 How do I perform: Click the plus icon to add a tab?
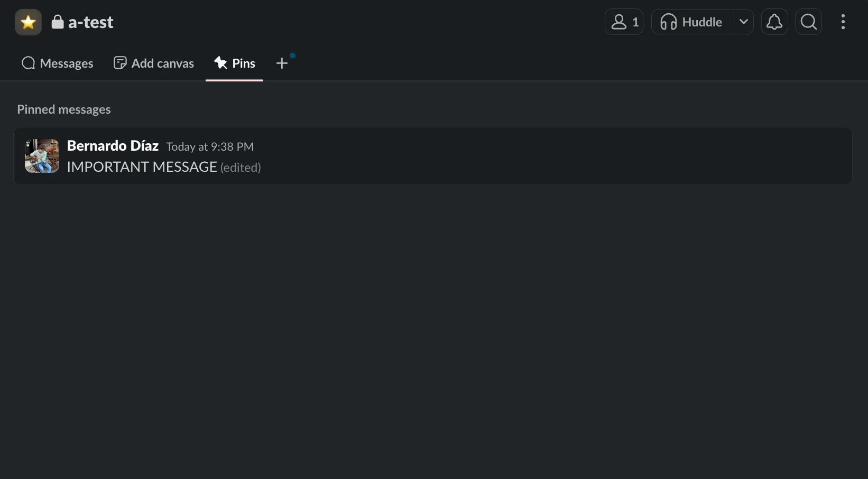pos(282,63)
